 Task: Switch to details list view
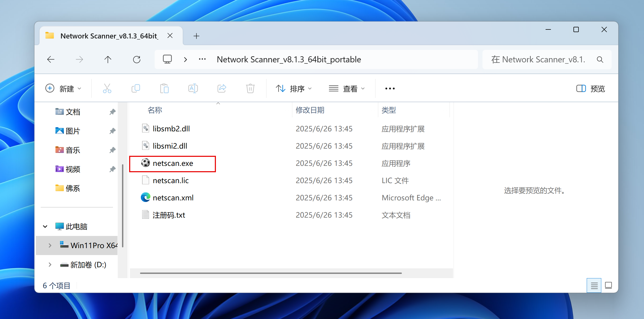tap(594, 286)
